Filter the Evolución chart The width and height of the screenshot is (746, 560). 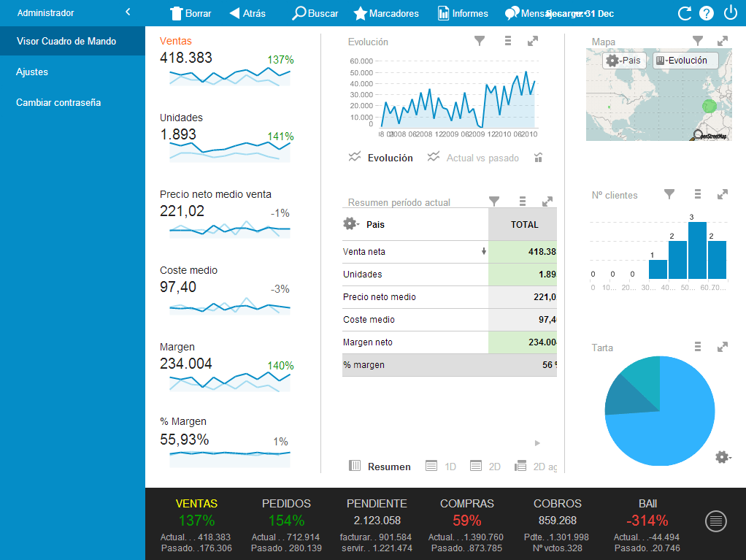[480, 42]
